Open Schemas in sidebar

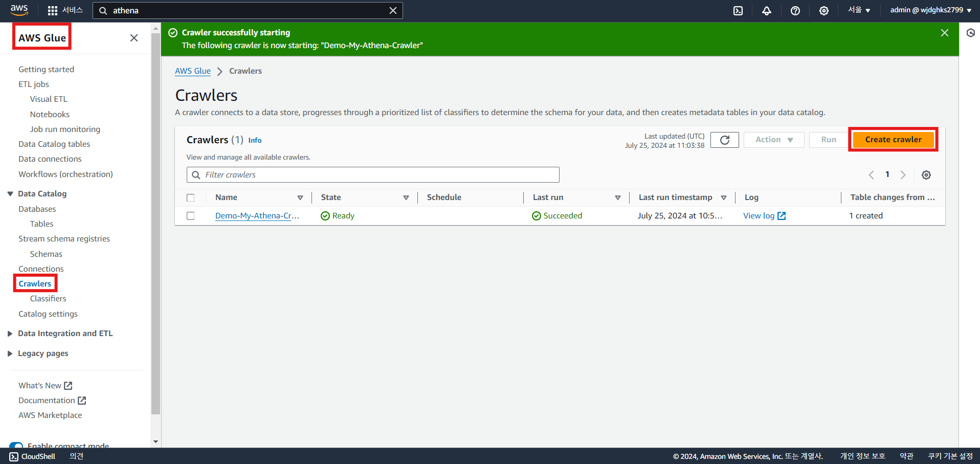click(x=46, y=254)
